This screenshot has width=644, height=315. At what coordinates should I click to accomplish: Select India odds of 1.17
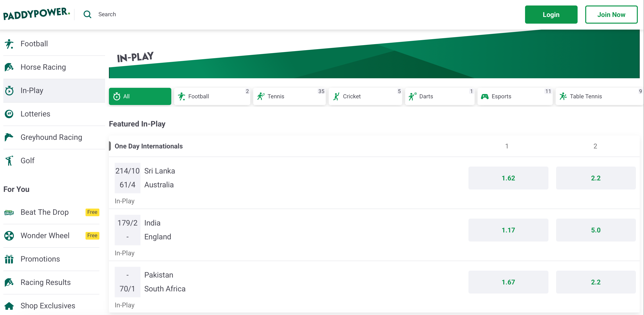click(508, 230)
